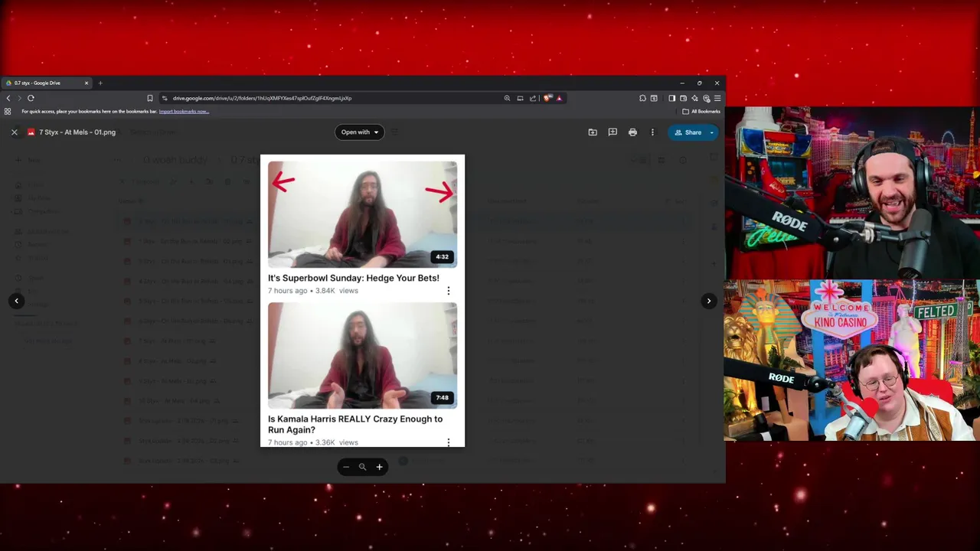Open the Brave wallet icon

point(683,98)
